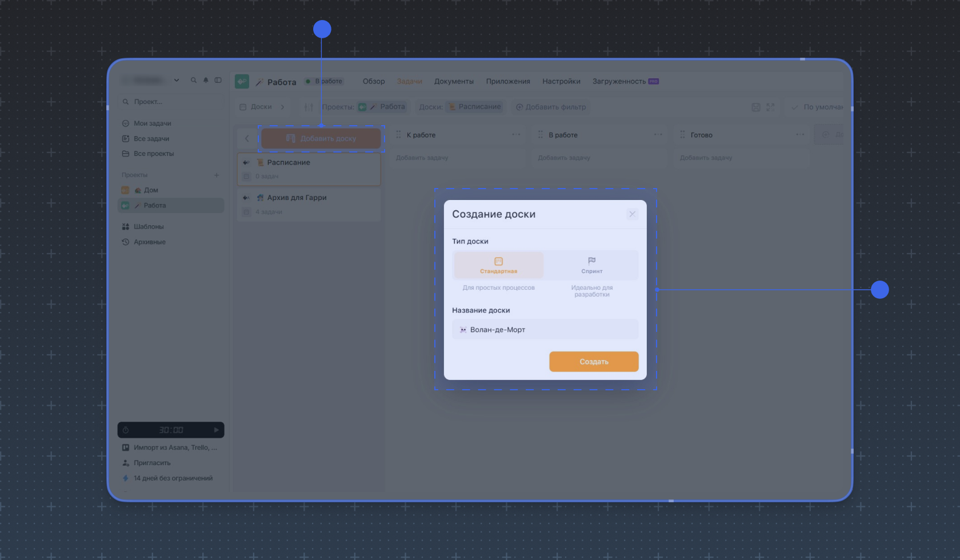Start the 30:00 timer with play button
This screenshot has width=960, height=560.
coord(216,430)
